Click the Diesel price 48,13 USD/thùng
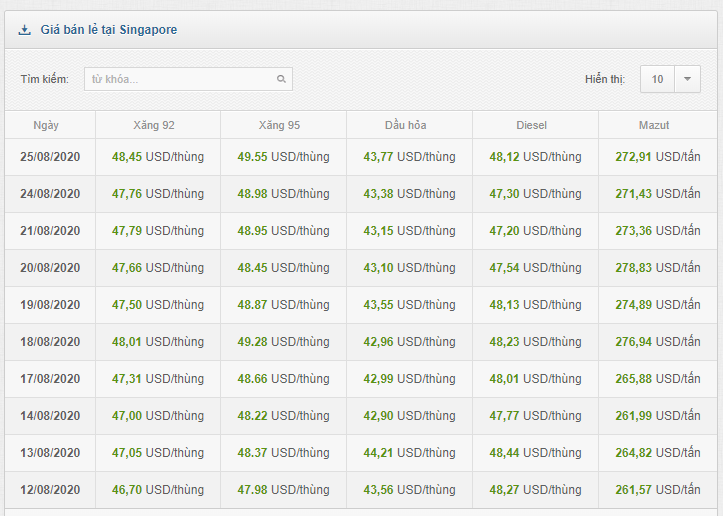 click(535, 305)
